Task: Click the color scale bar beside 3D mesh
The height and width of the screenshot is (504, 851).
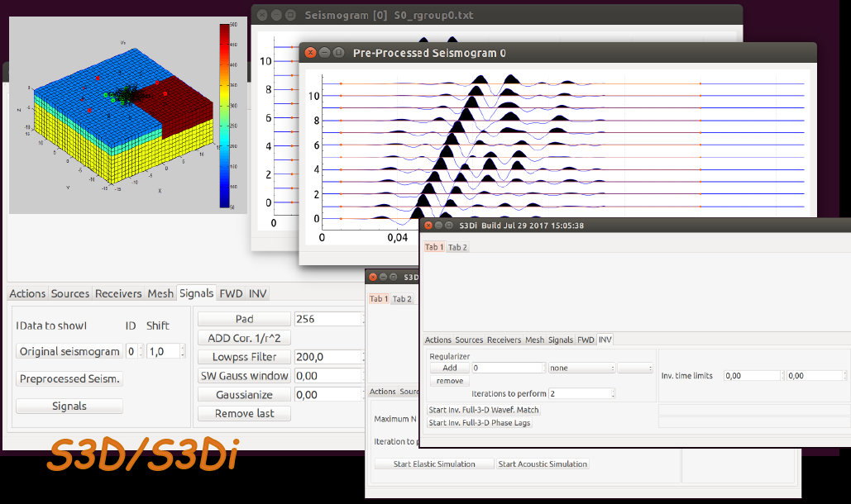Action: click(225, 116)
